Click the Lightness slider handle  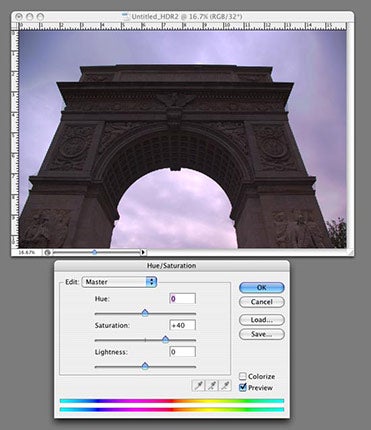(145, 366)
